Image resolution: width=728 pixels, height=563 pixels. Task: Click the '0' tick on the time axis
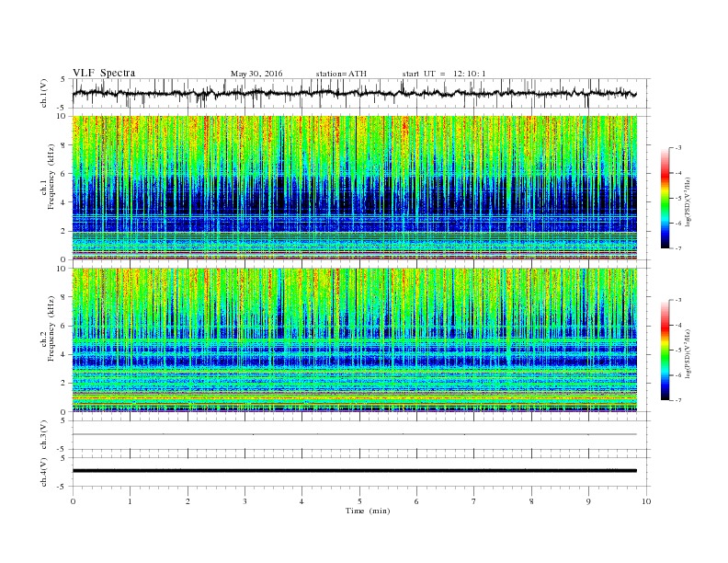coord(73,501)
